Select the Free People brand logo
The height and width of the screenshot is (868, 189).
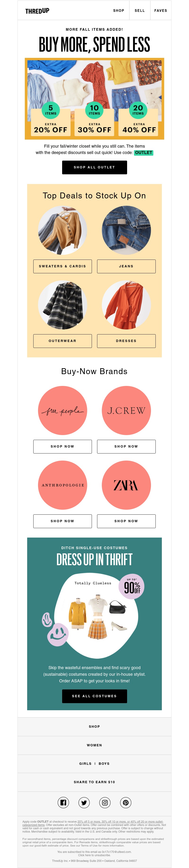coord(62,410)
